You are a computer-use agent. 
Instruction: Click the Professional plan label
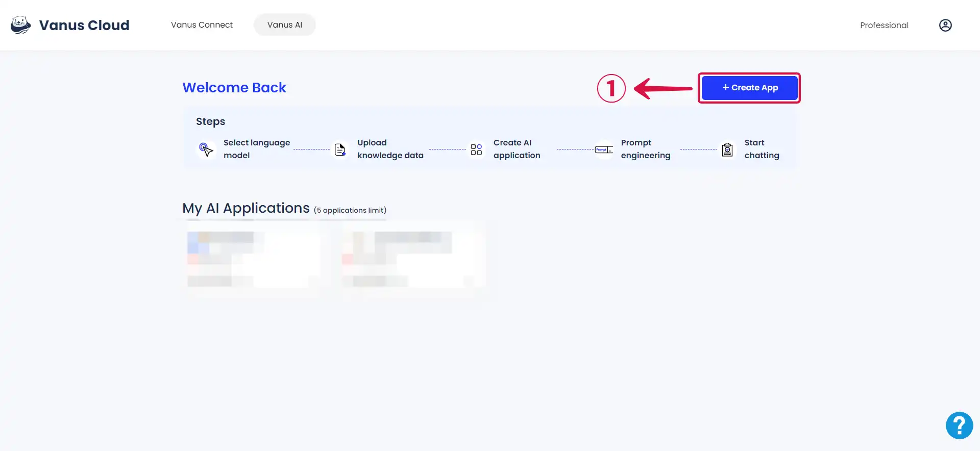[x=884, y=26]
